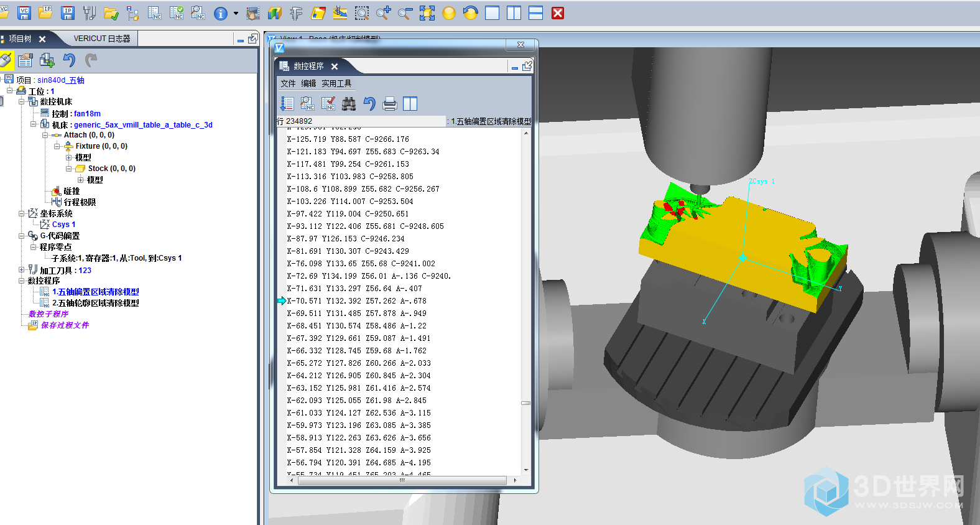The height and width of the screenshot is (525, 980).
Task: Select 1.五轴偏置区域清除模型 in project tree
Action: tap(96, 292)
